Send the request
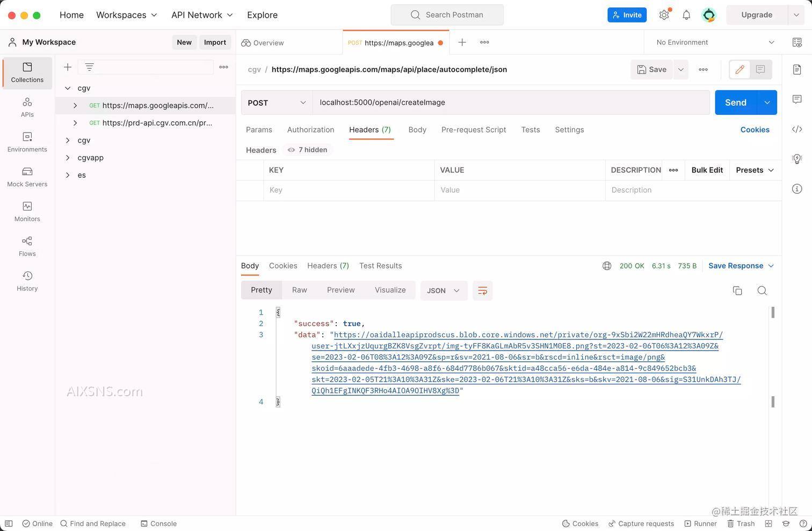The height and width of the screenshot is (531, 812). (x=735, y=102)
